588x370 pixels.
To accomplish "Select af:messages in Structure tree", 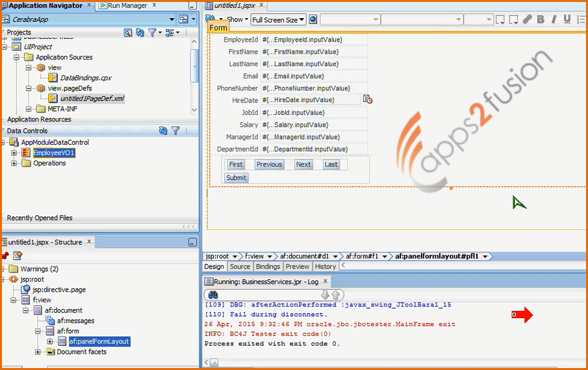I will [x=75, y=321].
